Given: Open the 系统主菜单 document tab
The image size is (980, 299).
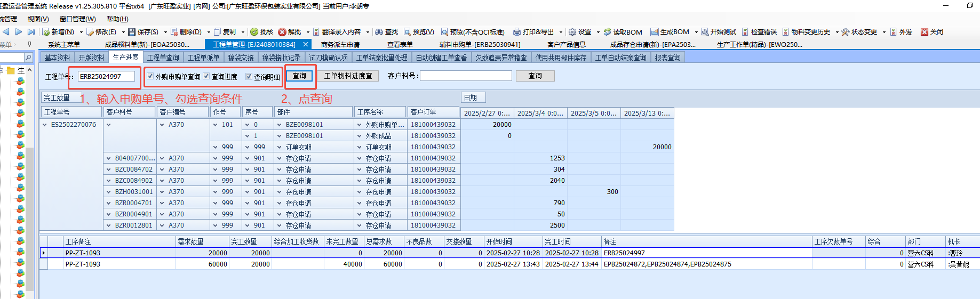Looking at the screenshot, I should tap(64, 45).
